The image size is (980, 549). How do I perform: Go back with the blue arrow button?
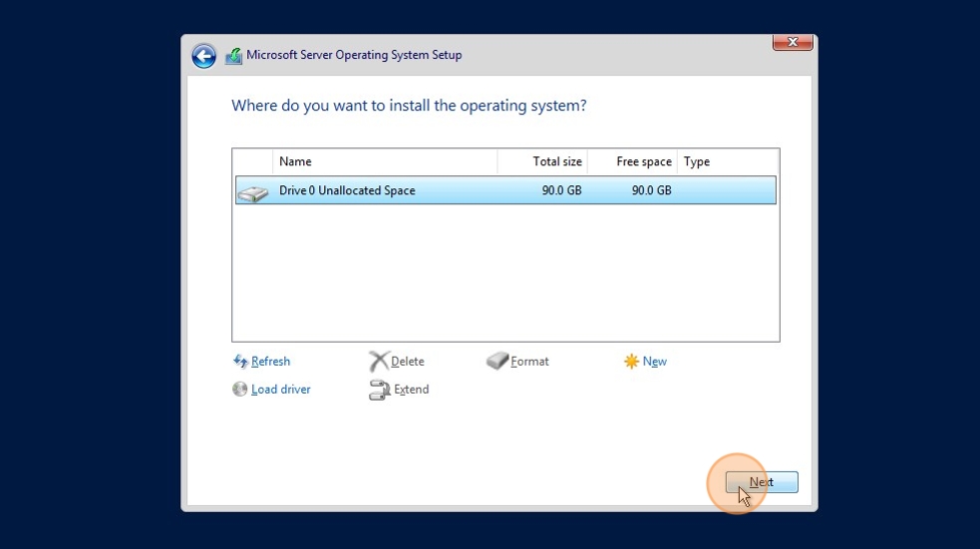(203, 56)
